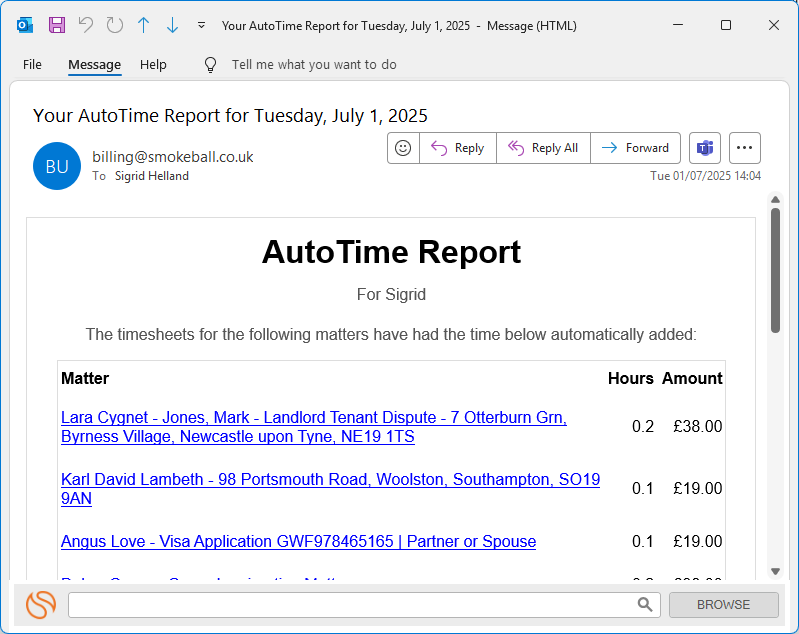Close the message window
This screenshot has width=799, height=634.
[774, 25]
